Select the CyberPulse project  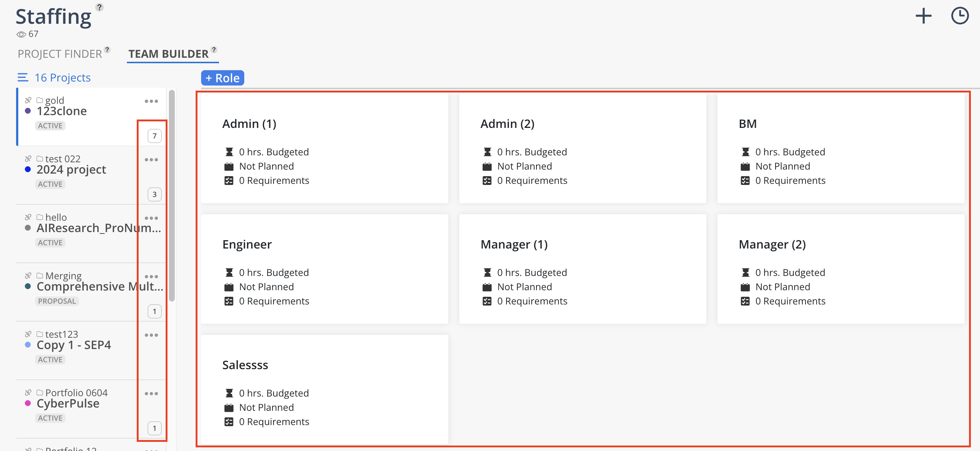click(x=91, y=410)
